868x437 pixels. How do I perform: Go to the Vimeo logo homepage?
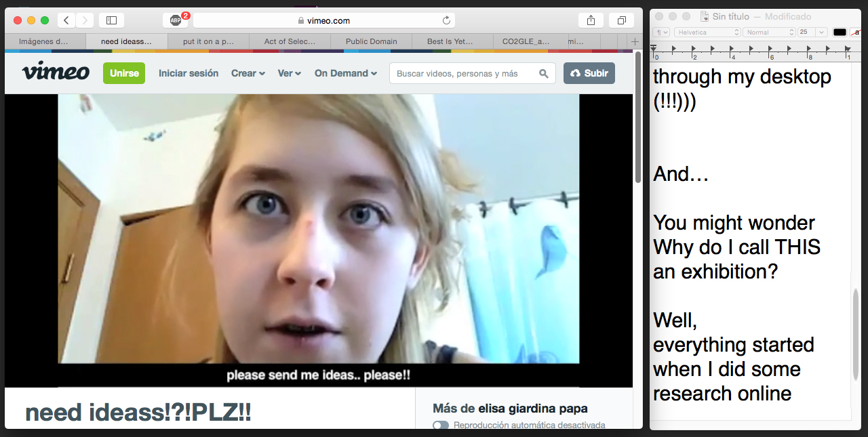click(x=56, y=72)
